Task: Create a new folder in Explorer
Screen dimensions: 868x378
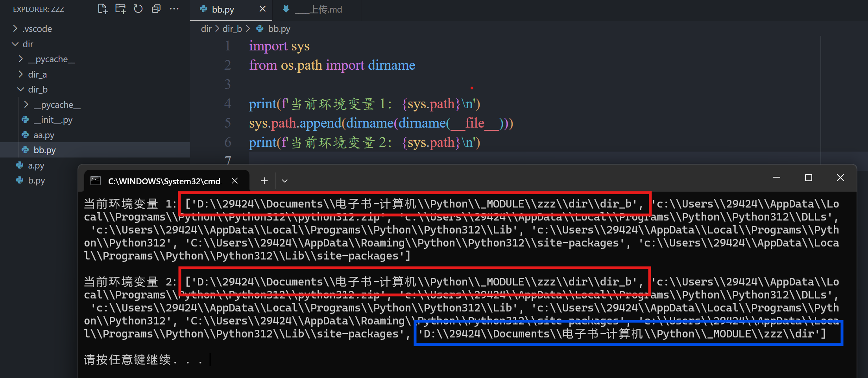Action: [x=120, y=9]
